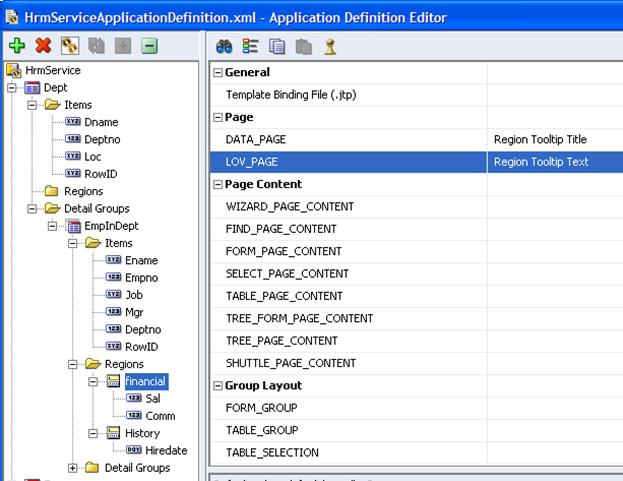Select the TABLE_GROUP property row

tap(261, 430)
